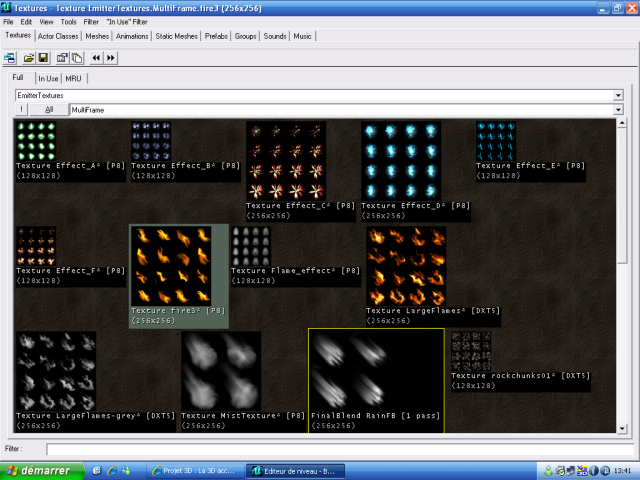Open texture properties toolbar icon
Viewport: 640px width, 480px height.
pos(62,58)
